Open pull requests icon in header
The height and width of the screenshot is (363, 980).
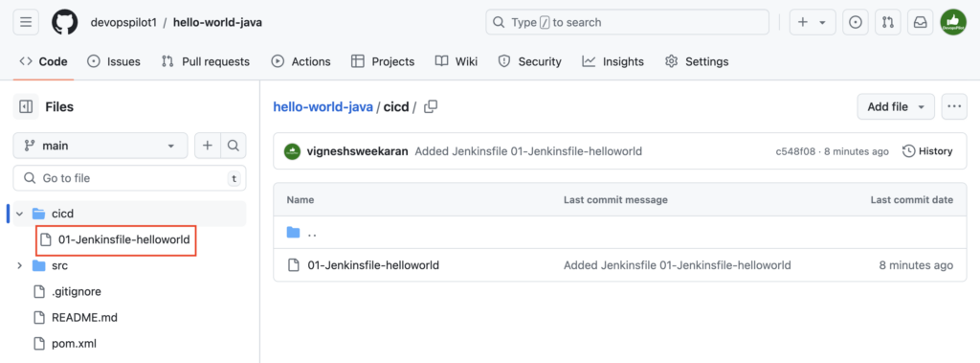pos(887,22)
